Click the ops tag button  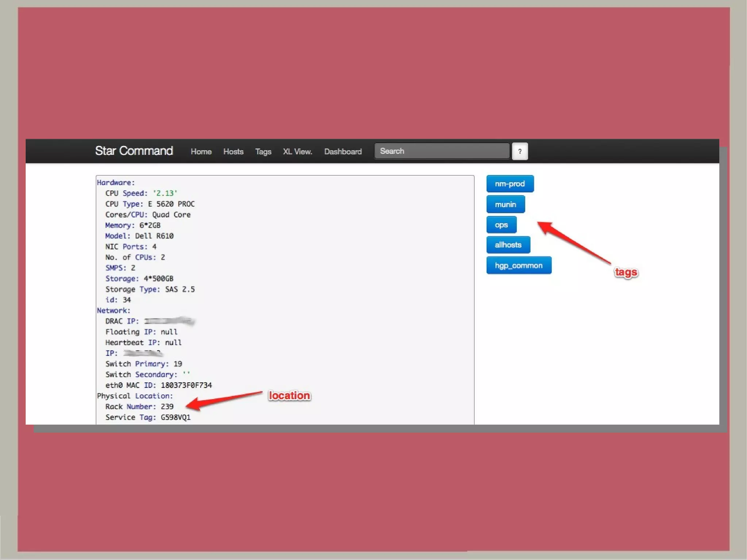tap(501, 225)
